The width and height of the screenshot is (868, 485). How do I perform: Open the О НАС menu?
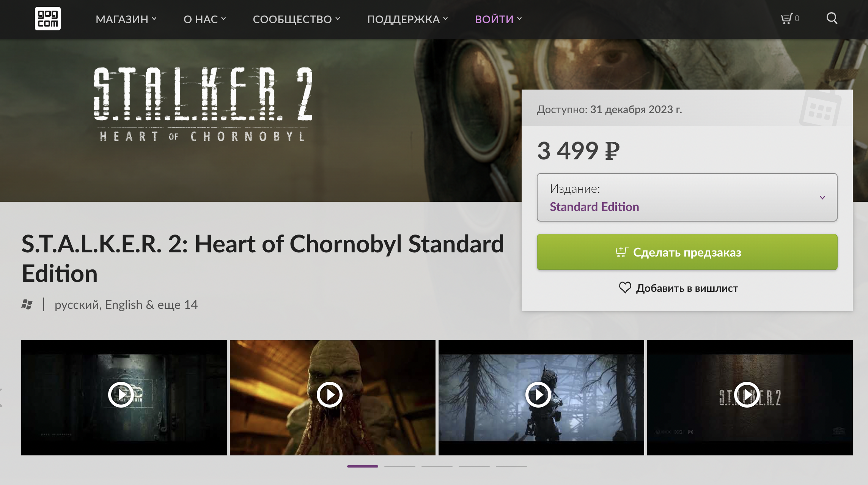coord(204,19)
